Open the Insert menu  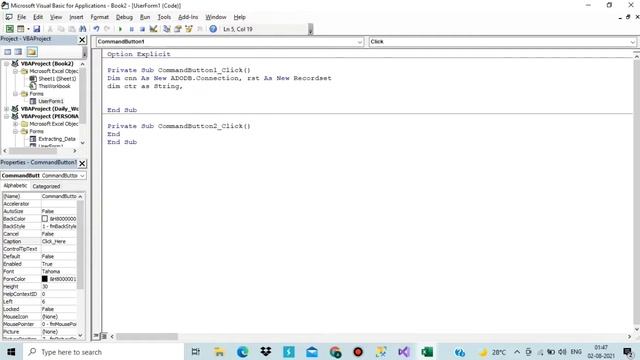(76, 17)
